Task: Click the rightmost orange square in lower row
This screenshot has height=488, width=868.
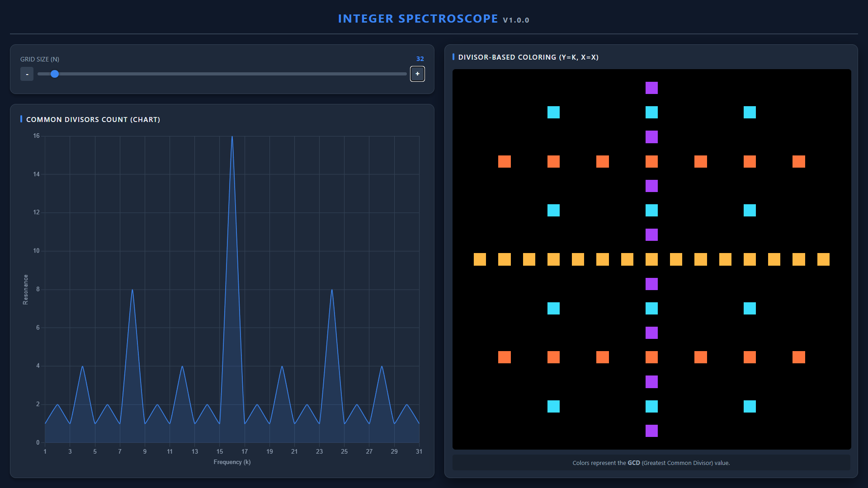Action: click(798, 357)
